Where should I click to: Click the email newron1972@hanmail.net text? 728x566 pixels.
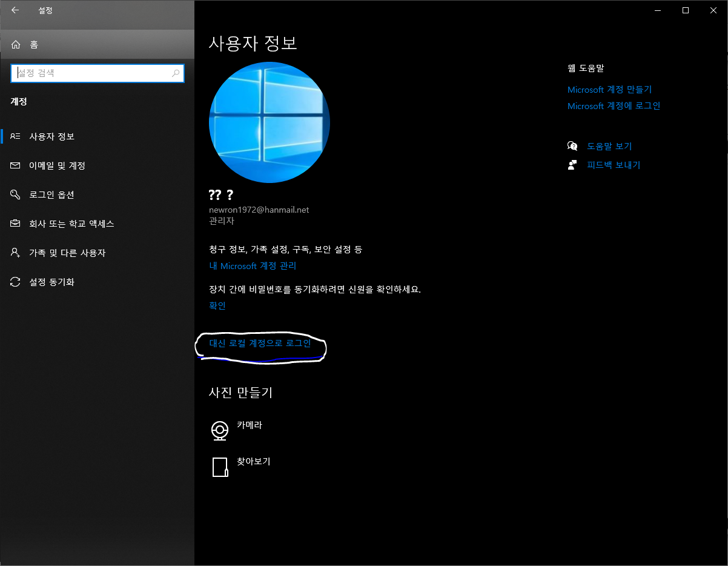[x=259, y=210]
